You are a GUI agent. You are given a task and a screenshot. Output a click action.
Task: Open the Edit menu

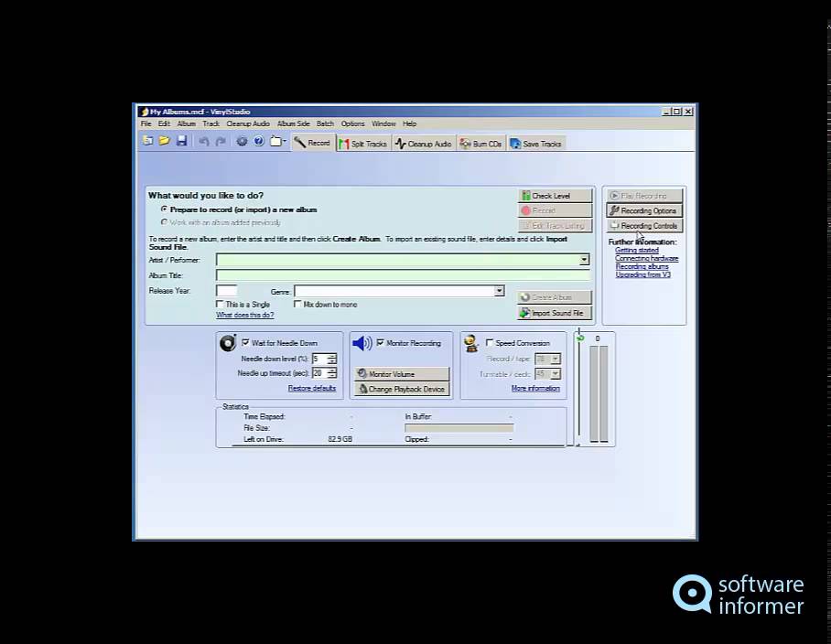(164, 123)
